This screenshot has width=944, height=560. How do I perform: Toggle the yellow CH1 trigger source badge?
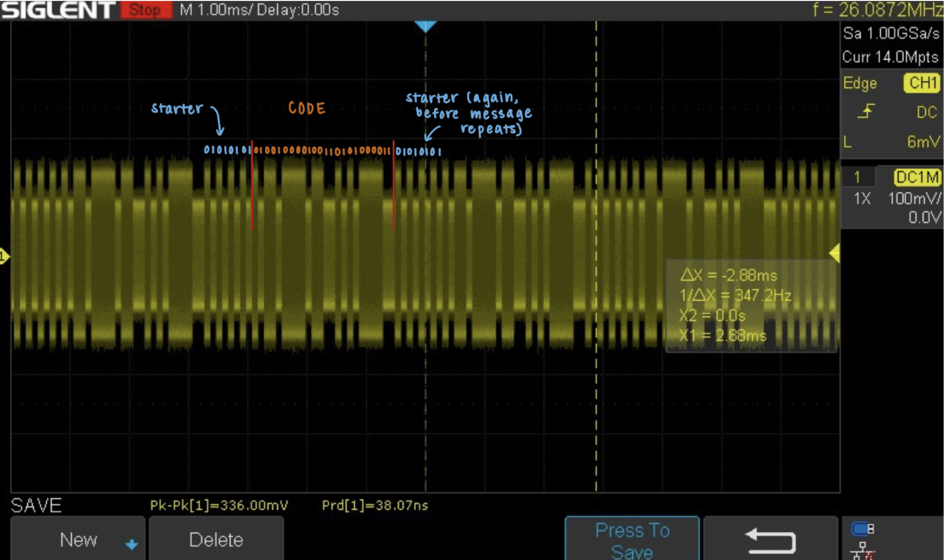coord(922,83)
